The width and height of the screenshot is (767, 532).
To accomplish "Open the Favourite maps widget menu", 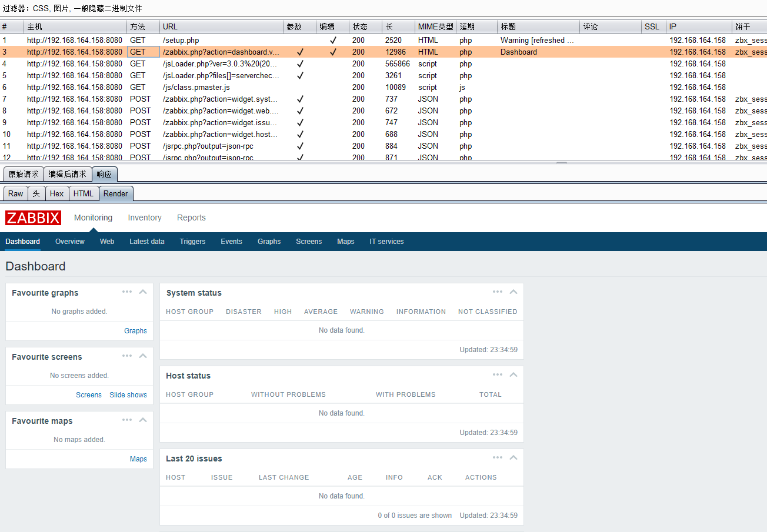I will pyautogui.click(x=127, y=419).
